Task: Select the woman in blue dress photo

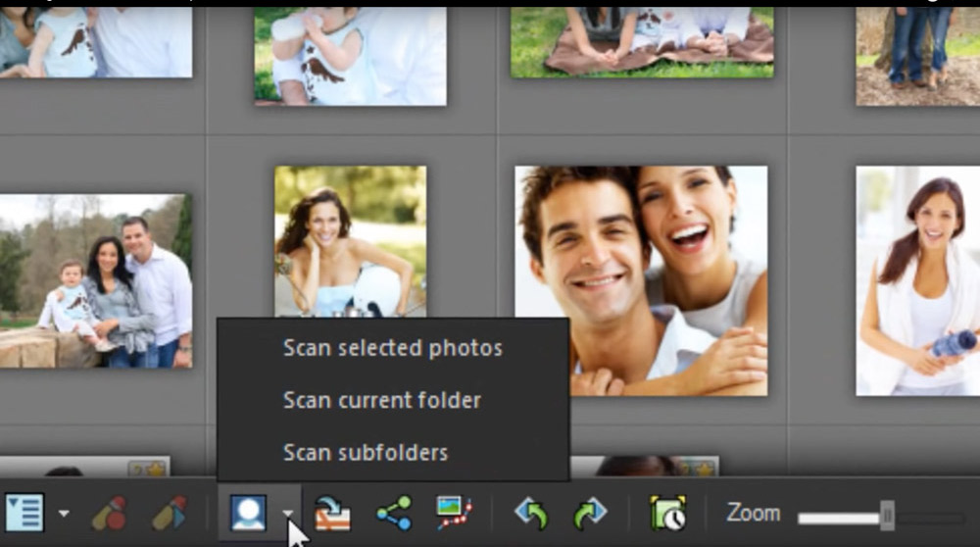Action: click(350, 242)
